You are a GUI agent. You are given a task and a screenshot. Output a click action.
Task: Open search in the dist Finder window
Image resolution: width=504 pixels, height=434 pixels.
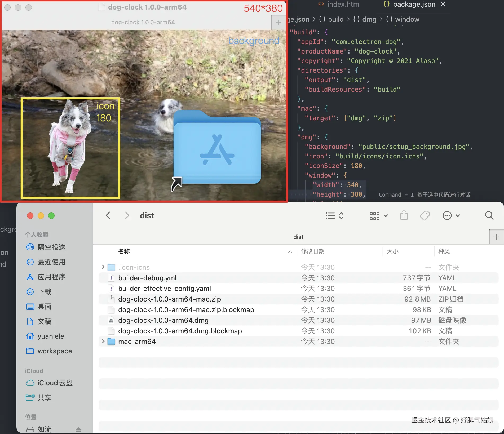pyautogui.click(x=489, y=215)
